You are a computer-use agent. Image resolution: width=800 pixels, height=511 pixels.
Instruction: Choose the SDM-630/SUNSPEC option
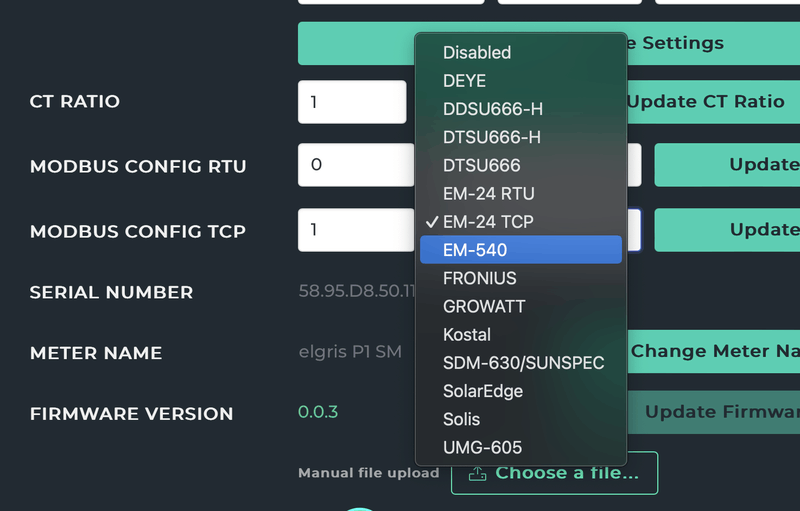[x=523, y=362]
